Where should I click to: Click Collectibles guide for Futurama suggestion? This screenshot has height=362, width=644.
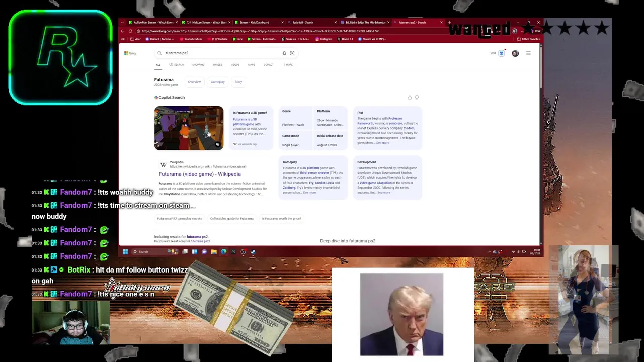pos(231,219)
